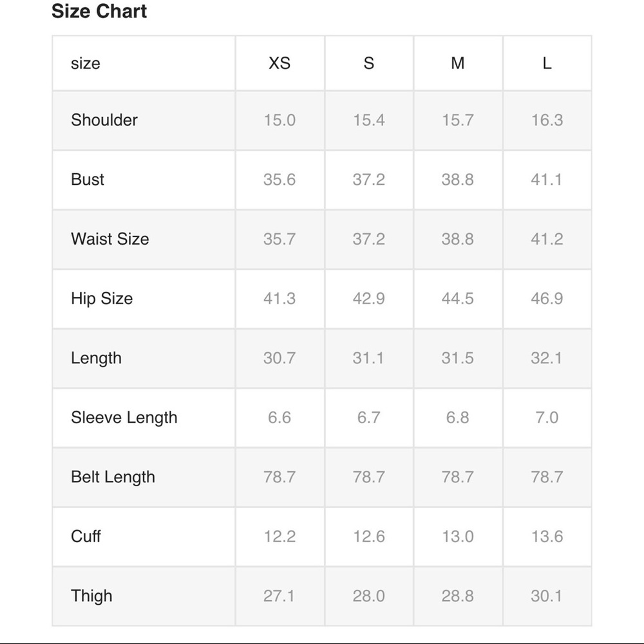Select the Thigh value 30.1 for L
The width and height of the screenshot is (644, 644).
click(547, 596)
